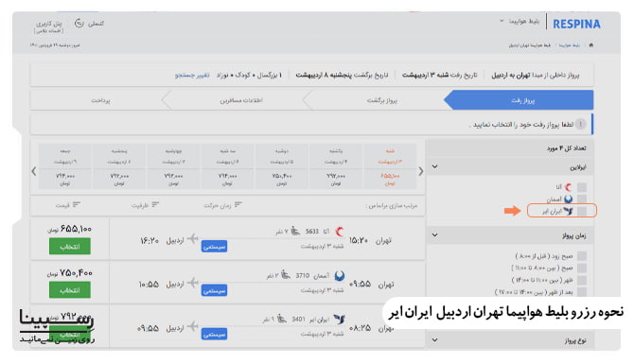This screenshot has width=634, height=364.
Task: Click the ۶۵۵,۱۰۰ price of the first flight
Action: tap(76, 229)
